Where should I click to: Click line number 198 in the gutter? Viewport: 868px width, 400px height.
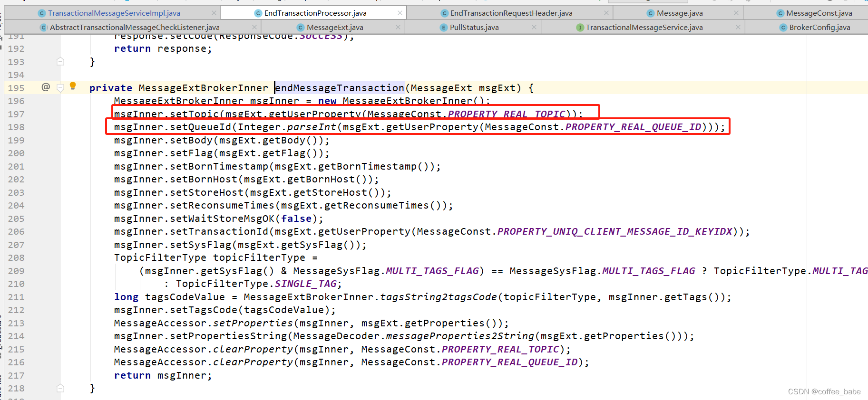coord(16,127)
